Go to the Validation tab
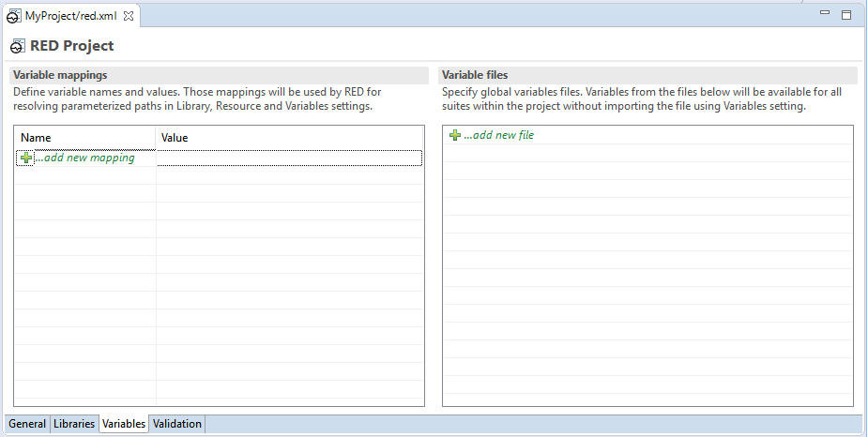This screenshot has height=437, width=868. (x=177, y=424)
